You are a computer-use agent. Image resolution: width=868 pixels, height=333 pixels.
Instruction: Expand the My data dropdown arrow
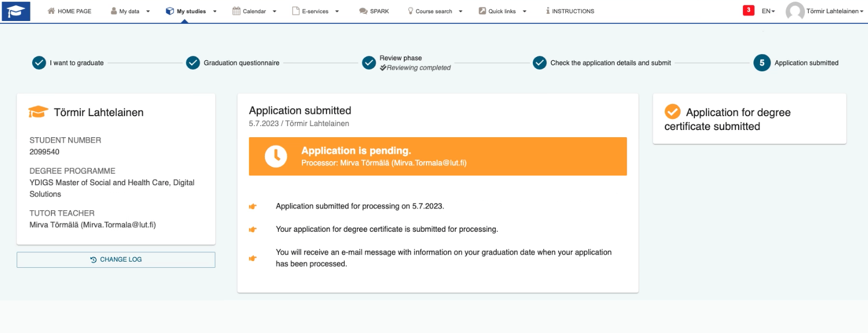pyautogui.click(x=148, y=11)
